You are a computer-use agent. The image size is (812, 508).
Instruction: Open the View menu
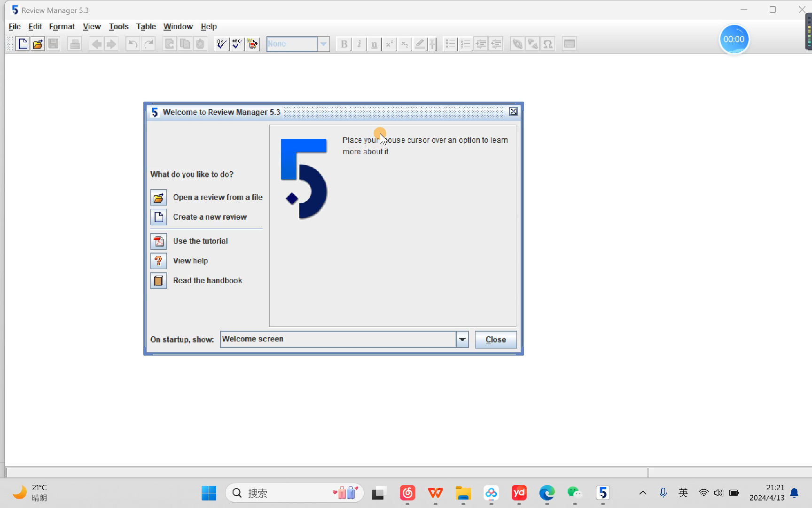(92, 26)
